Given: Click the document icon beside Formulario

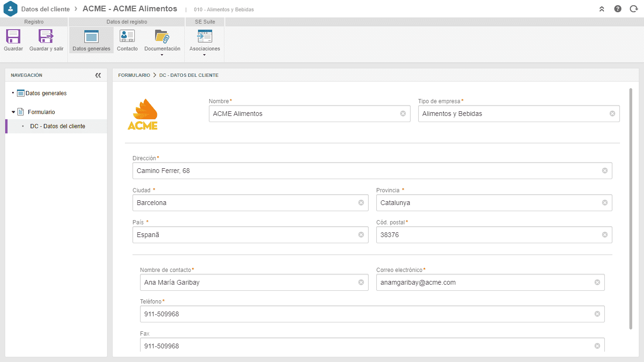Looking at the screenshot, I should click(x=21, y=112).
